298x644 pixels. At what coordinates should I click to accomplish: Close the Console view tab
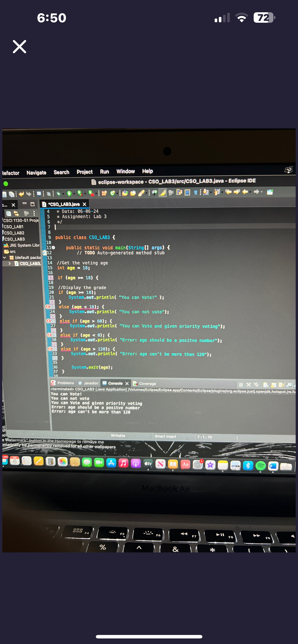pyautogui.click(x=127, y=383)
